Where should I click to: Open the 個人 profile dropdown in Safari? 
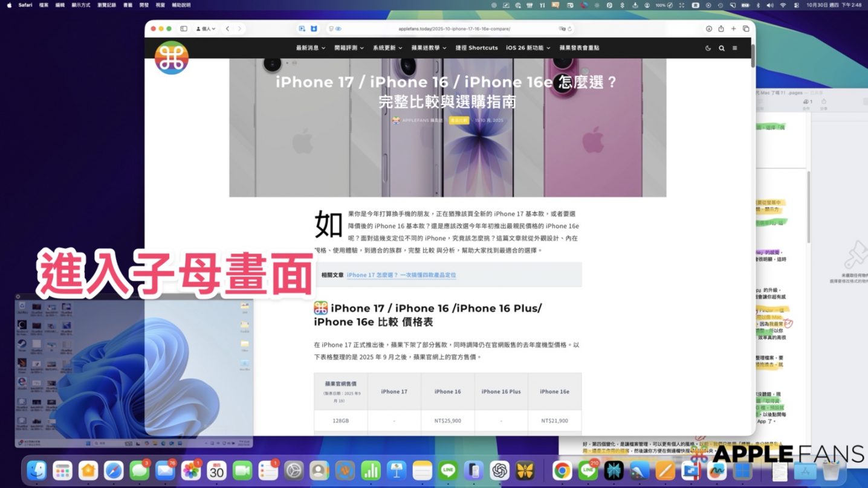(x=206, y=28)
